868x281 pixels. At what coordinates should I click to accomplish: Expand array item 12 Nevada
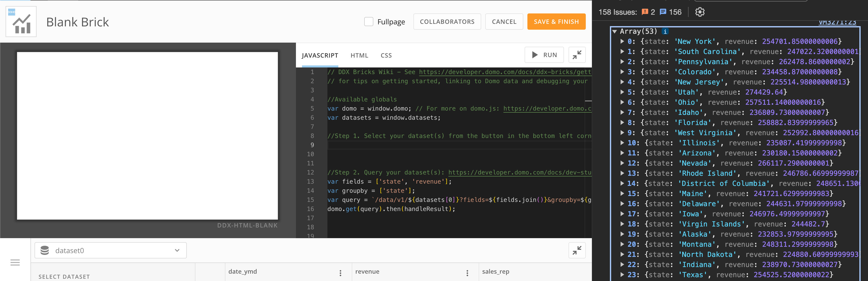coord(622,163)
